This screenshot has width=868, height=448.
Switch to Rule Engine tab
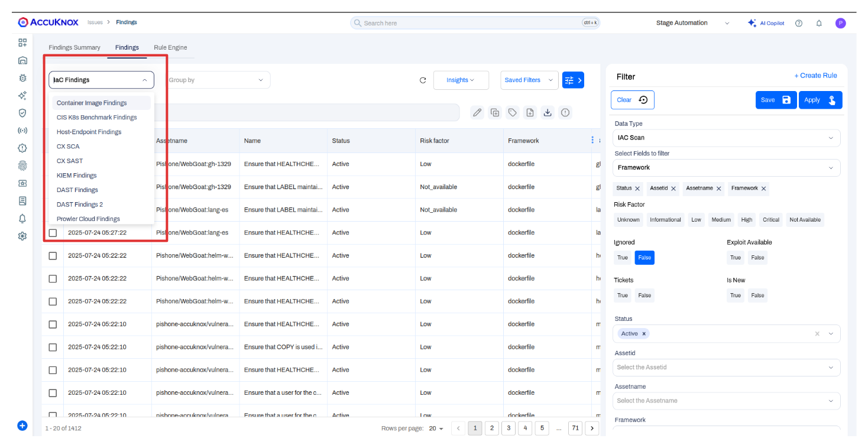[170, 47]
